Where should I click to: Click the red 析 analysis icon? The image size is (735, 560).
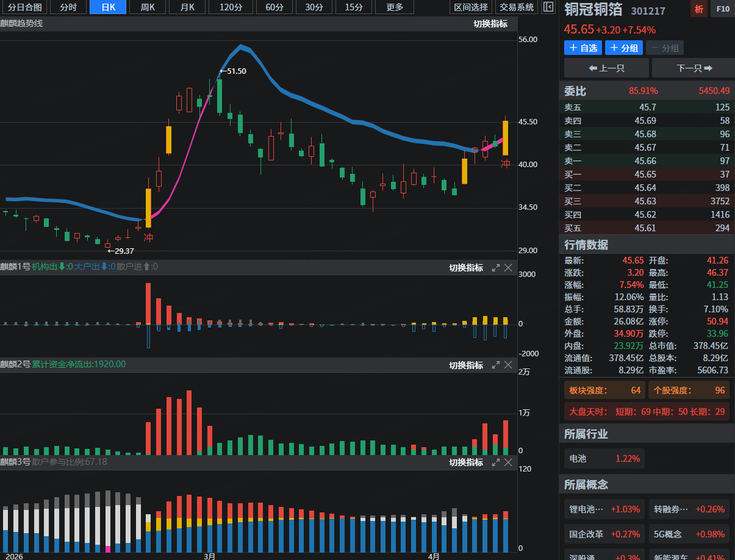698,9
